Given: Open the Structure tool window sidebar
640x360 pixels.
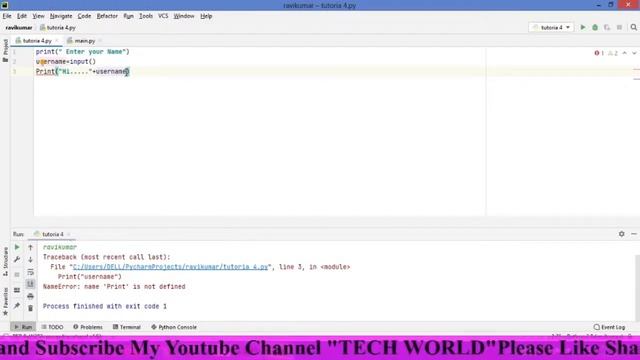Looking at the screenshot, I should pos(5,261).
